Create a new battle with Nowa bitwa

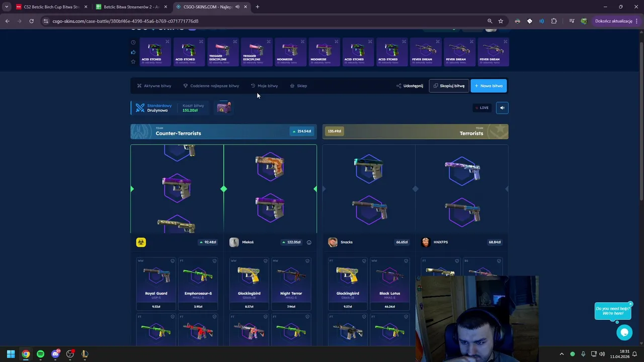pyautogui.click(x=489, y=86)
